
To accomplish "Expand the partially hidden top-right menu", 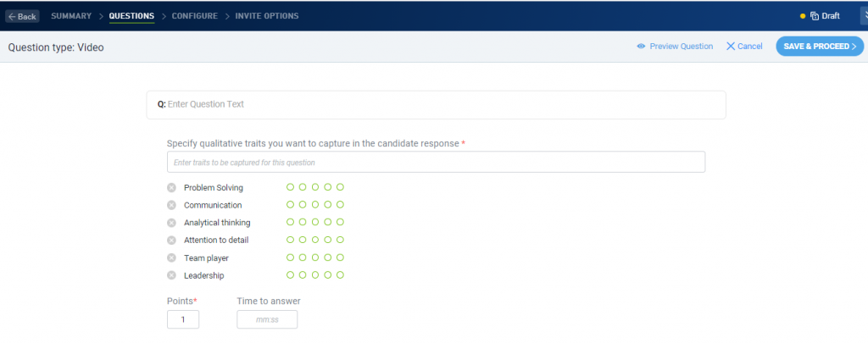I will [x=864, y=15].
